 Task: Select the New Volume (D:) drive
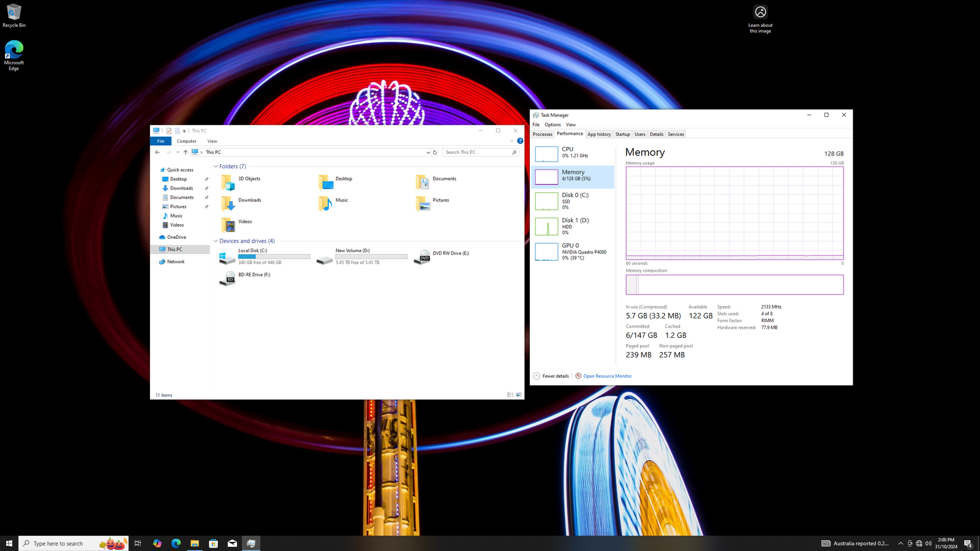click(362, 257)
